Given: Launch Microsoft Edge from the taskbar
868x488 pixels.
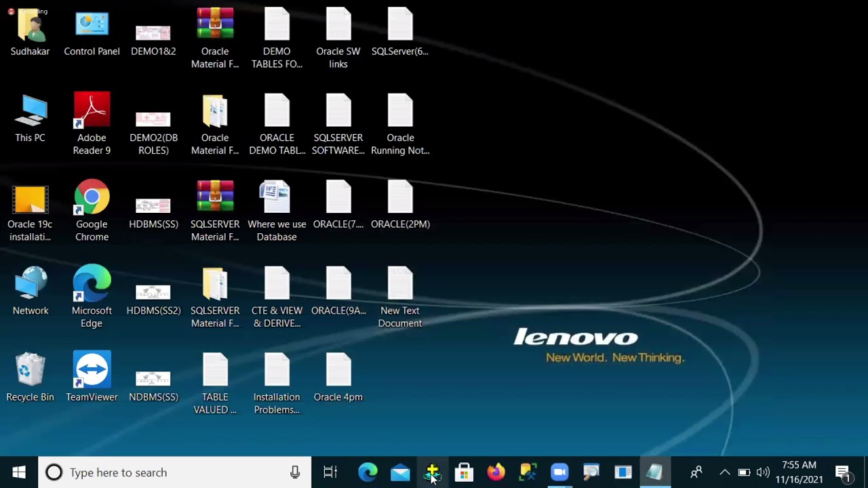Looking at the screenshot, I should pyautogui.click(x=368, y=472).
